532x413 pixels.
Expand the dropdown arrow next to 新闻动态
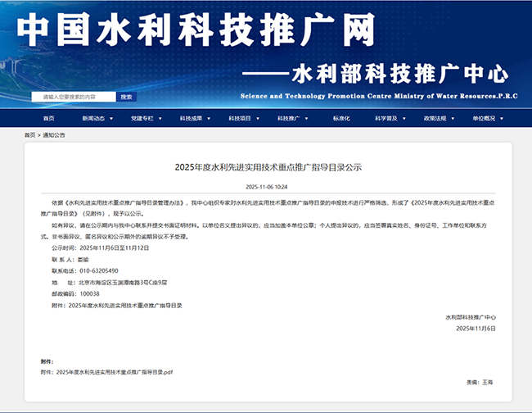coord(111,119)
